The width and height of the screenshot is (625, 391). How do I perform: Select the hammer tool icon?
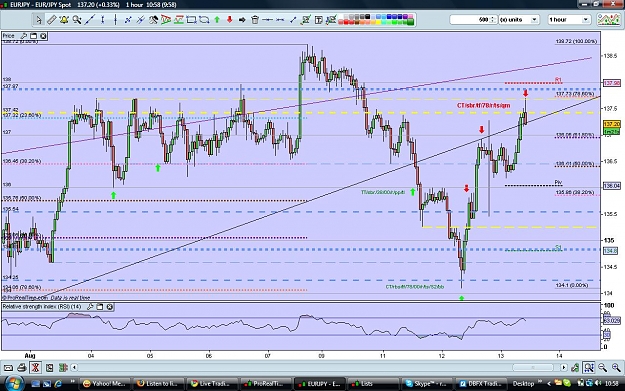pyautogui.click(x=153, y=20)
